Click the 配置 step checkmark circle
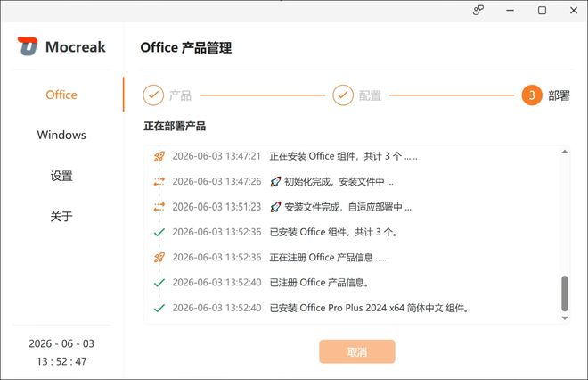588x380 pixels. (x=343, y=95)
